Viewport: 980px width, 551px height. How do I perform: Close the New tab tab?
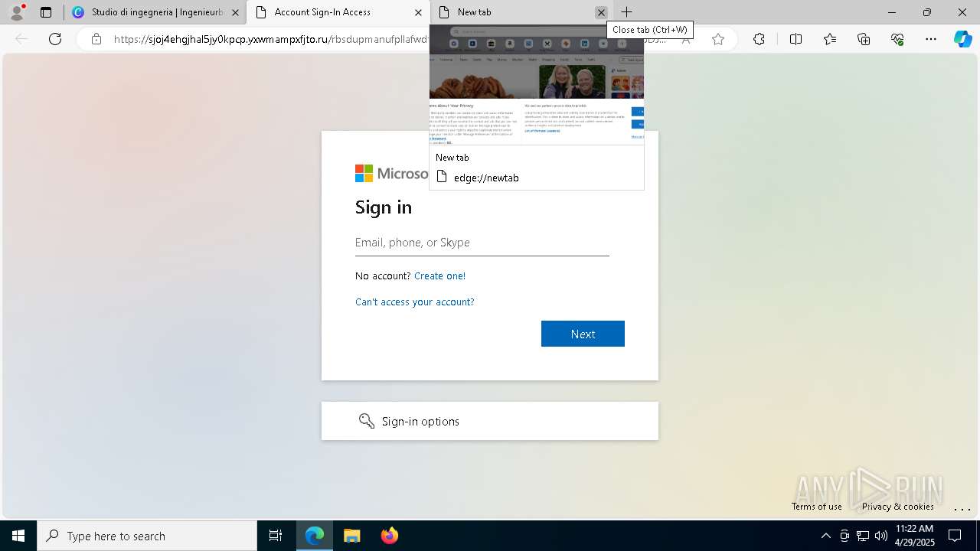point(601,12)
